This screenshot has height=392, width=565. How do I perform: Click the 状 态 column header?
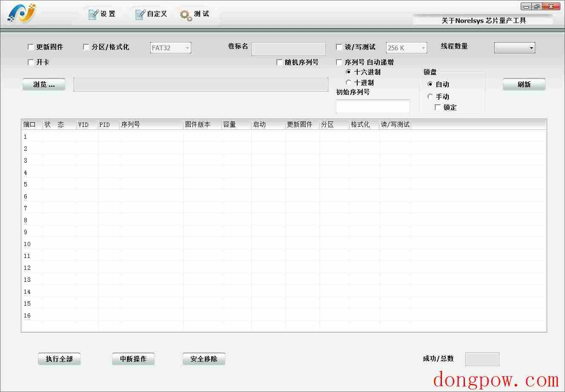coord(60,124)
